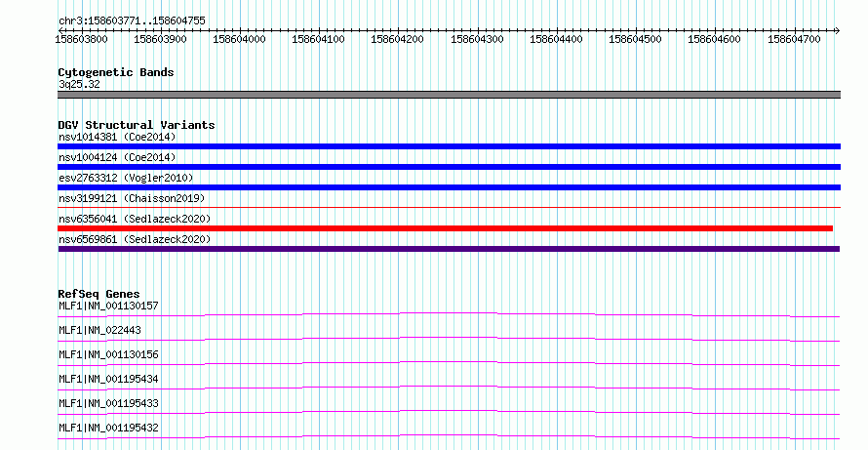Click the RefSeq Genes track title

[99, 294]
